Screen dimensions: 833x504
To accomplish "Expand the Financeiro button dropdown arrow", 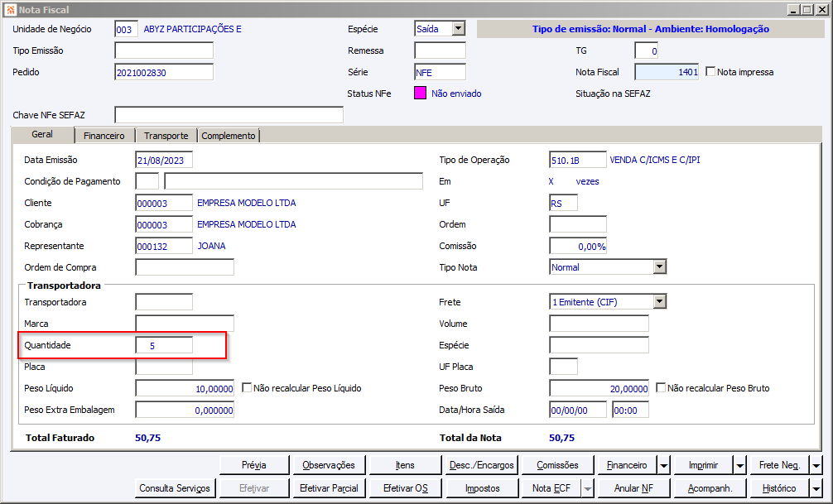I will [663, 465].
